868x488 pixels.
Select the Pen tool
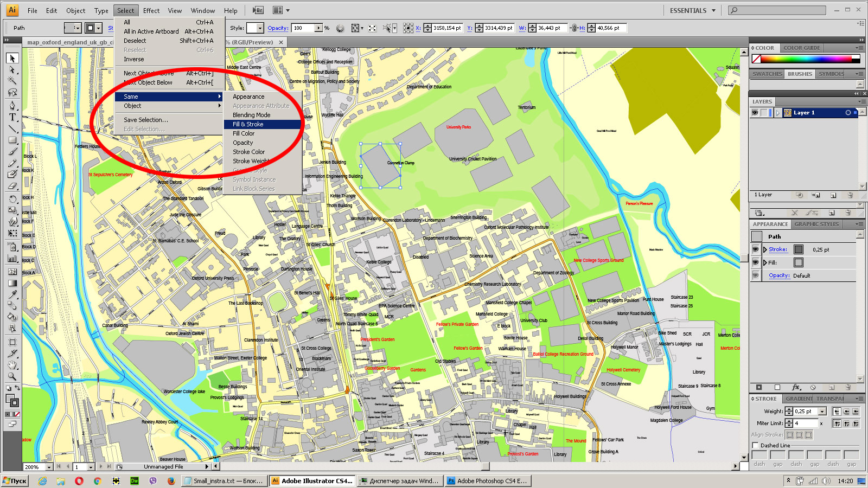click(12, 105)
